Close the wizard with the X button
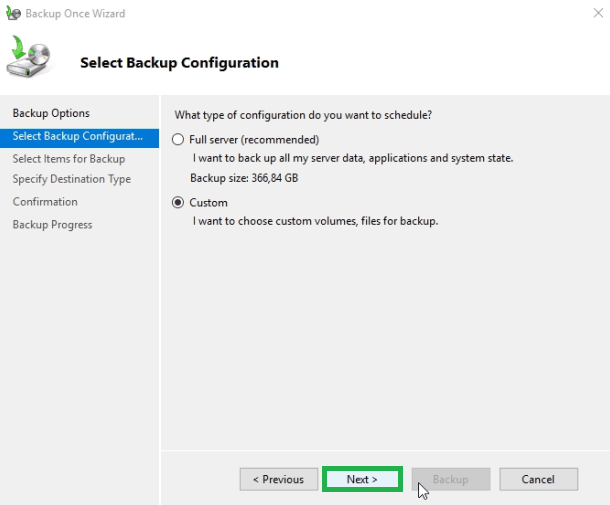Screen dimensions: 610x505 (x=598, y=13)
